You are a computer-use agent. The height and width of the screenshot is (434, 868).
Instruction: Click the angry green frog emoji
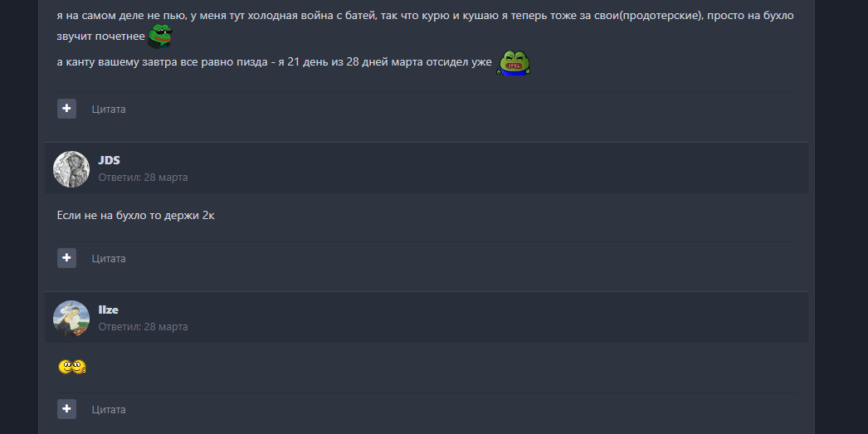pos(514,62)
